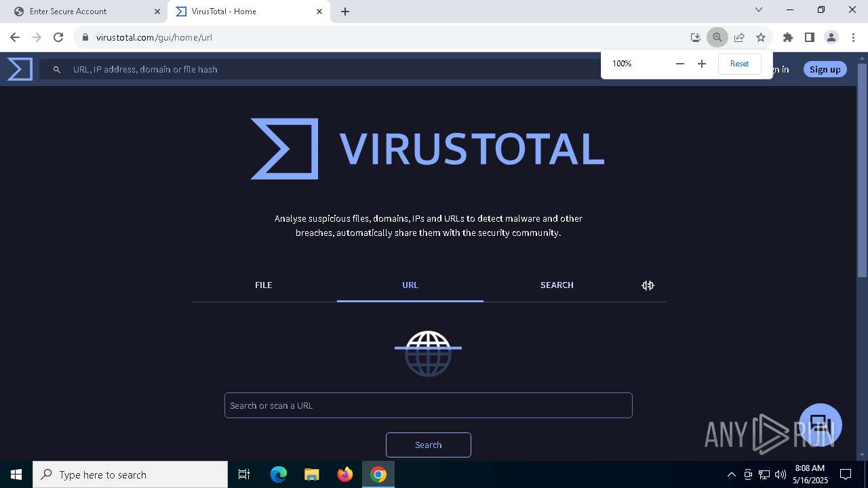
Task: Click the Chrome taskbar icon
Action: [378, 474]
